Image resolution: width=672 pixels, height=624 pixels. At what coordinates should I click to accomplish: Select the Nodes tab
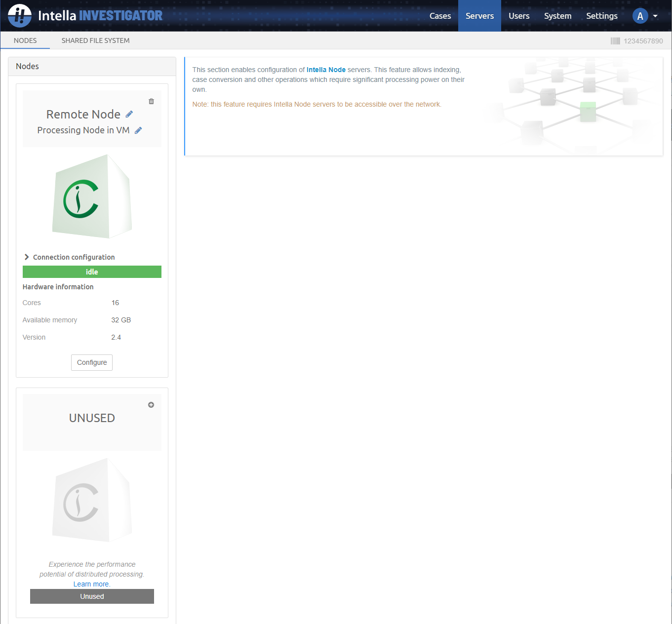pyautogui.click(x=25, y=40)
